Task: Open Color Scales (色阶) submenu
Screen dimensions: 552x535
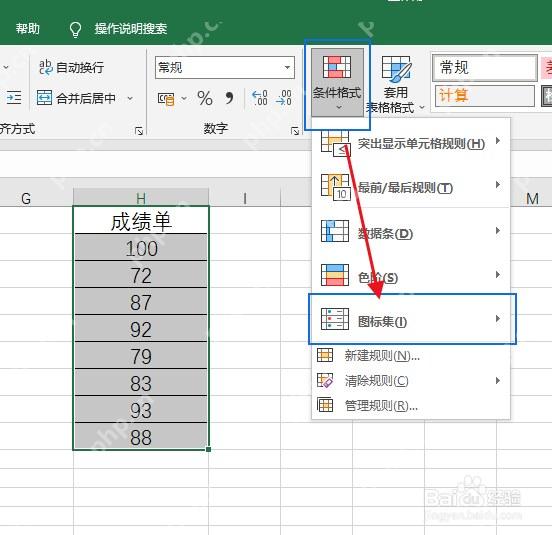Action: (x=411, y=276)
